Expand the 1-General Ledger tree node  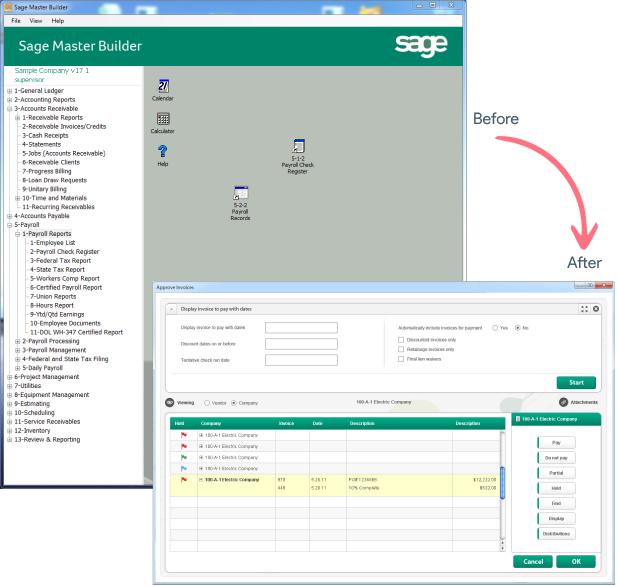[9, 91]
